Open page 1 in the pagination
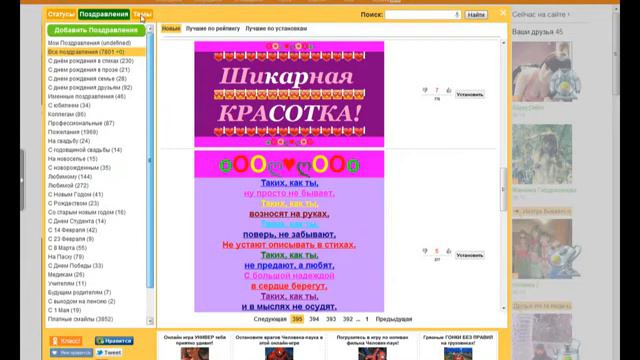Viewport: 640px width, 360px height. point(367,319)
